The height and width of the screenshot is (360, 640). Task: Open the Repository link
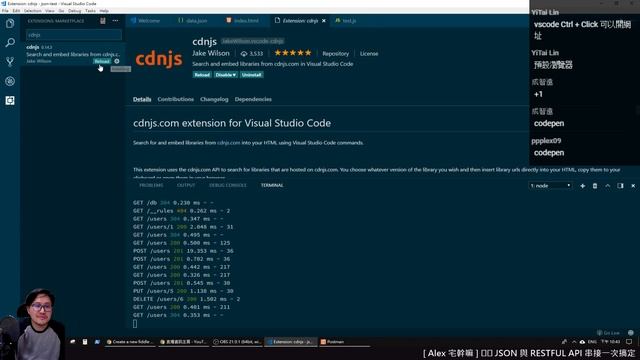click(x=336, y=53)
